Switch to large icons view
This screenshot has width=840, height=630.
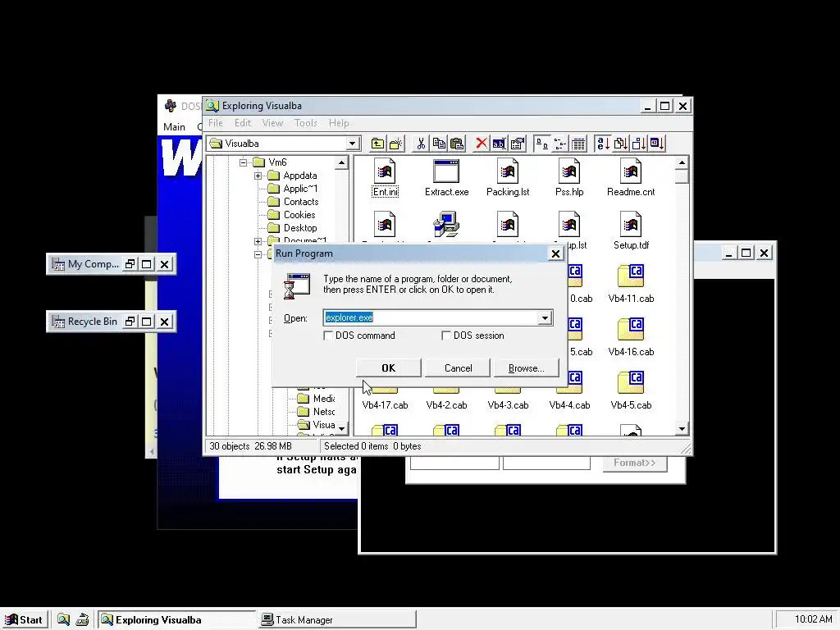point(542,144)
